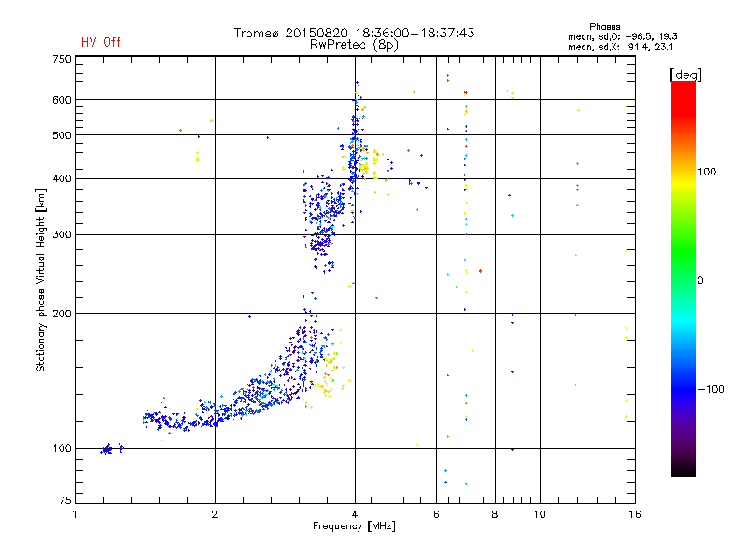The width and height of the screenshot is (747, 560).
Task: Click the 8 tick label on the frequency axis
Action: click(495, 514)
